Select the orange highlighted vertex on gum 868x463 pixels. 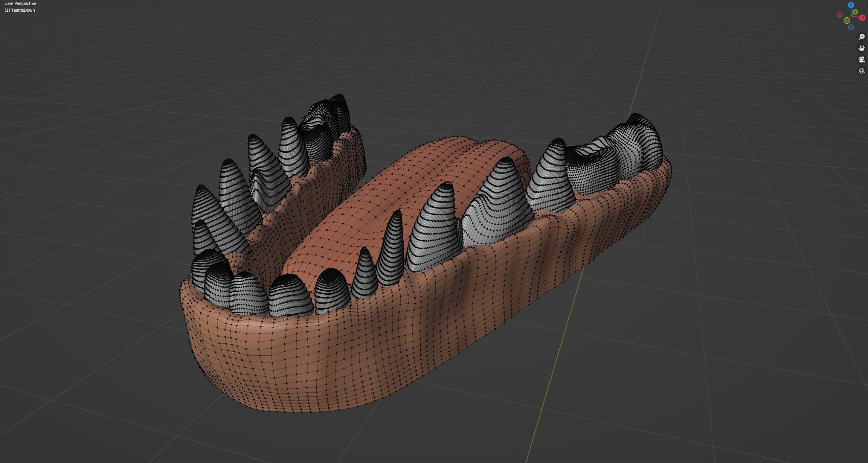pyautogui.click(x=232, y=352)
